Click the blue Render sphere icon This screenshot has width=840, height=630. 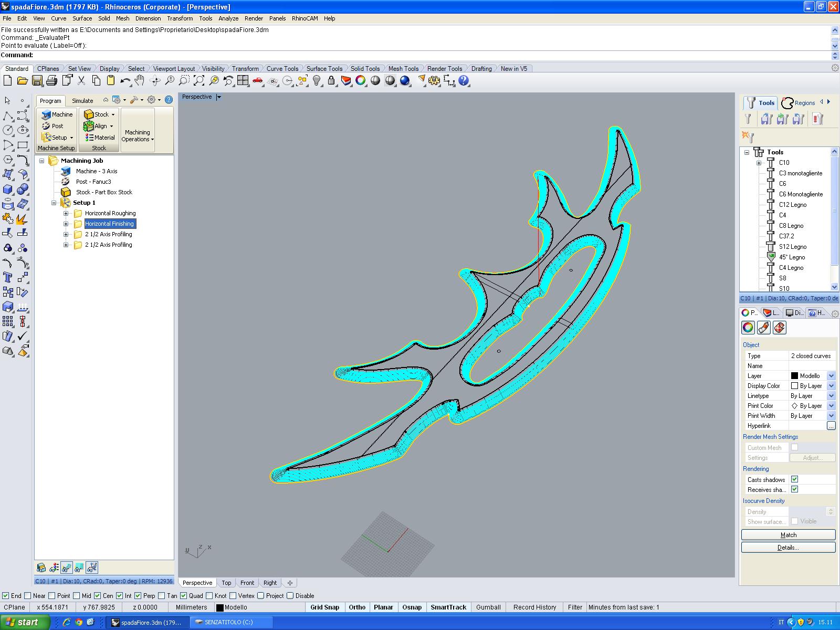point(405,80)
